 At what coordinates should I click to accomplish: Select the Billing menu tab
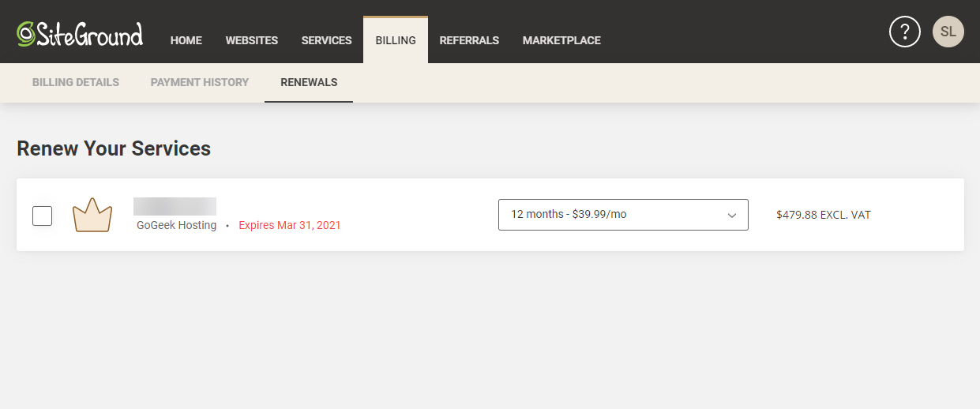click(396, 39)
